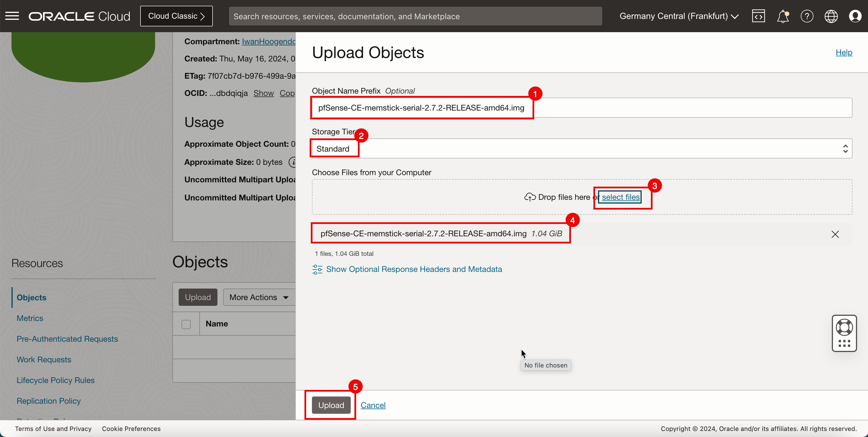Open the Storage Tier dropdown

pyautogui.click(x=582, y=149)
